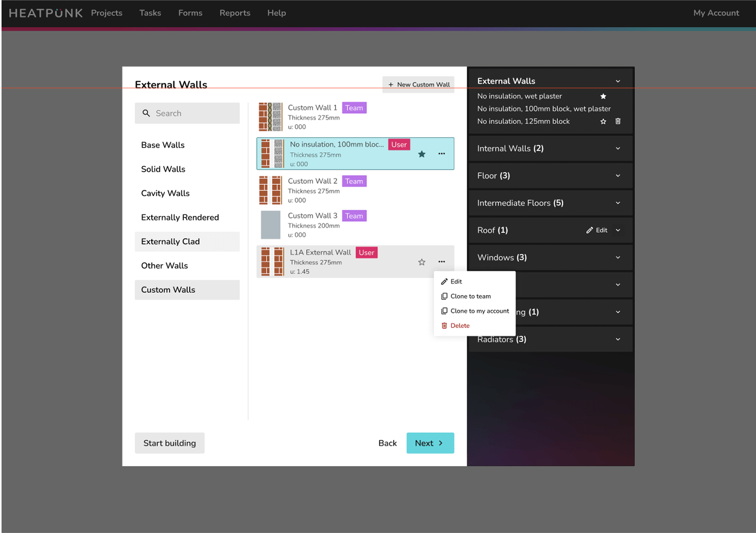Open the Tasks menu
The height and width of the screenshot is (533, 756).
click(x=150, y=13)
